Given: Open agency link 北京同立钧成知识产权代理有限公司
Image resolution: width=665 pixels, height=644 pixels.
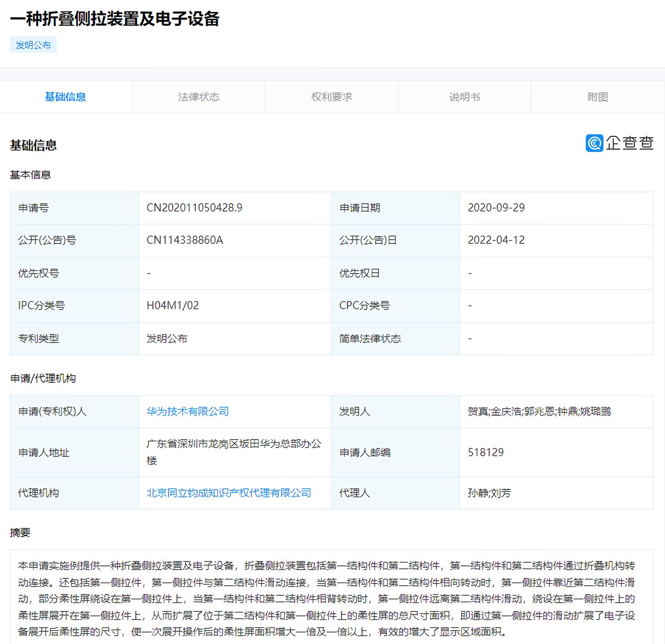Looking at the screenshot, I should pos(228,493).
